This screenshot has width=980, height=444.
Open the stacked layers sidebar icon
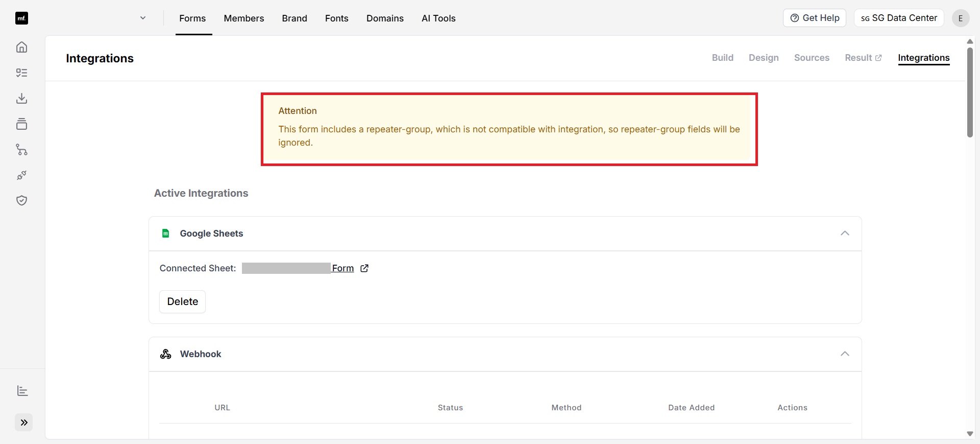pyautogui.click(x=21, y=124)
